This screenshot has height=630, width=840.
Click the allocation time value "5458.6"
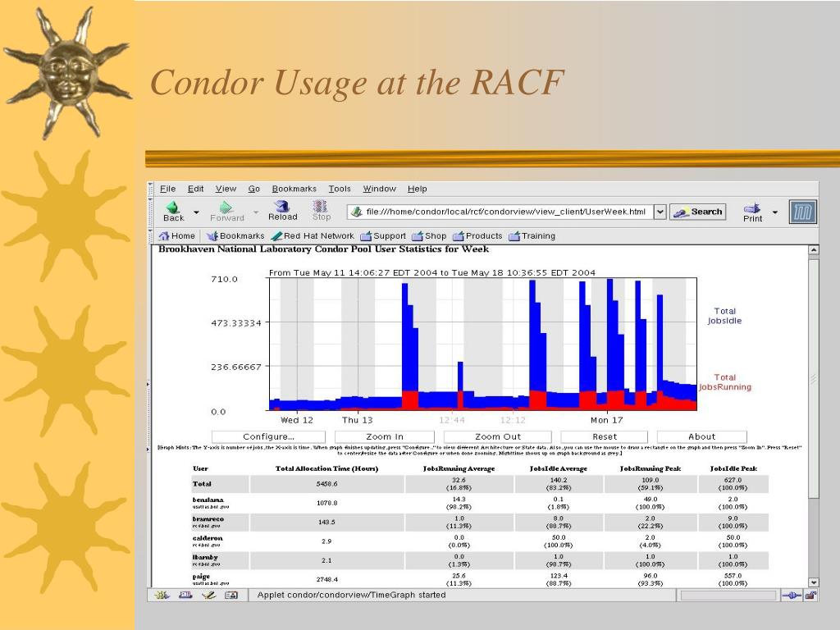coord(326,484)
